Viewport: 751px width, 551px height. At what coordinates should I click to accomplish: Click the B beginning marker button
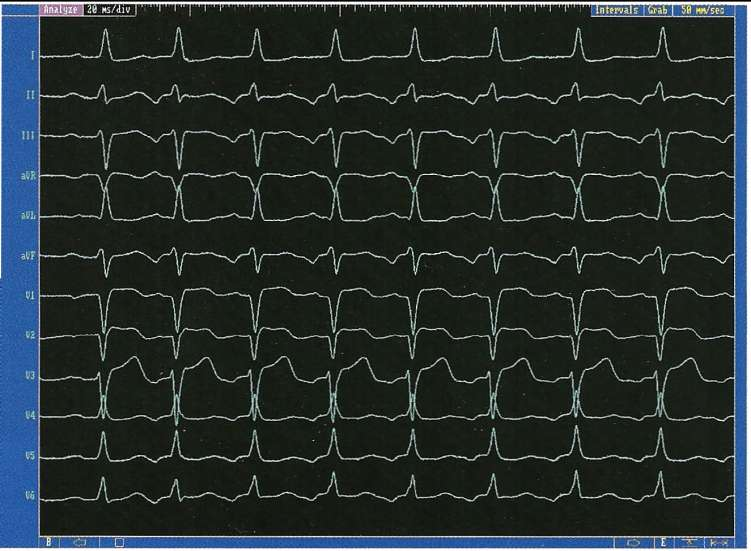48,542
